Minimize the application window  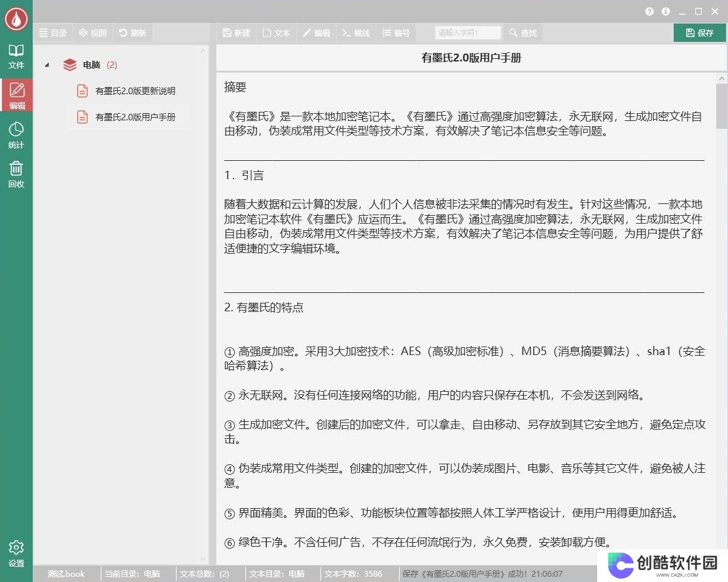682,12
